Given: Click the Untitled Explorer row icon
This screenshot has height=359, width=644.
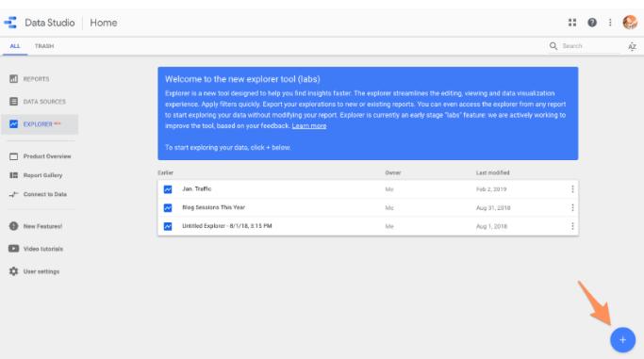Looking at the screenshot, I should point(168,226).
